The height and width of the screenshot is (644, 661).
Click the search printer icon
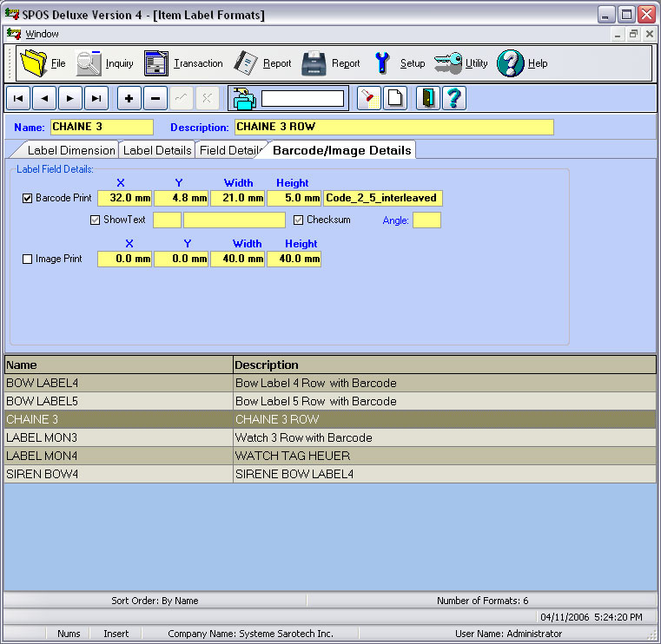[x=244, y=99]
